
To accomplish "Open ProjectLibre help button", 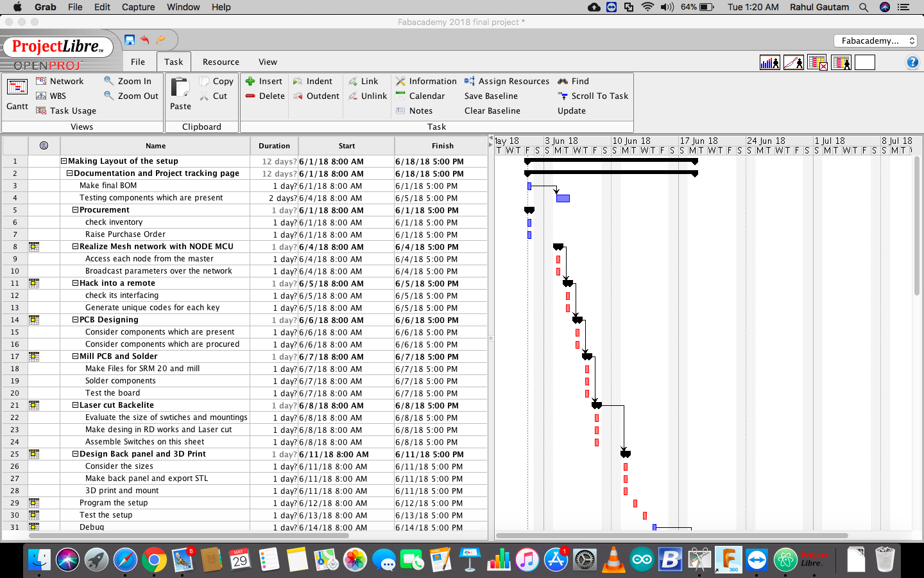I will click(912, 62).
